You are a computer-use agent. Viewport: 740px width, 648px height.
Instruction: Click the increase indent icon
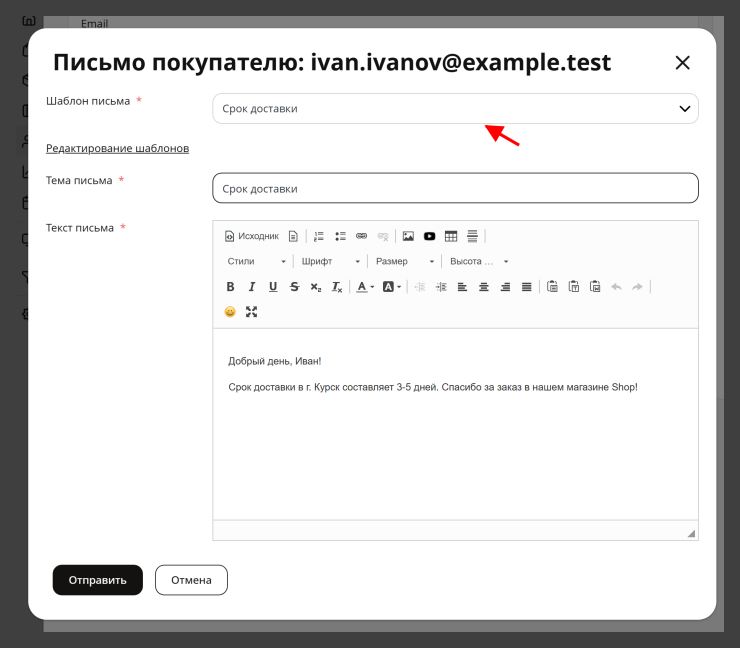tap(441, 286)
